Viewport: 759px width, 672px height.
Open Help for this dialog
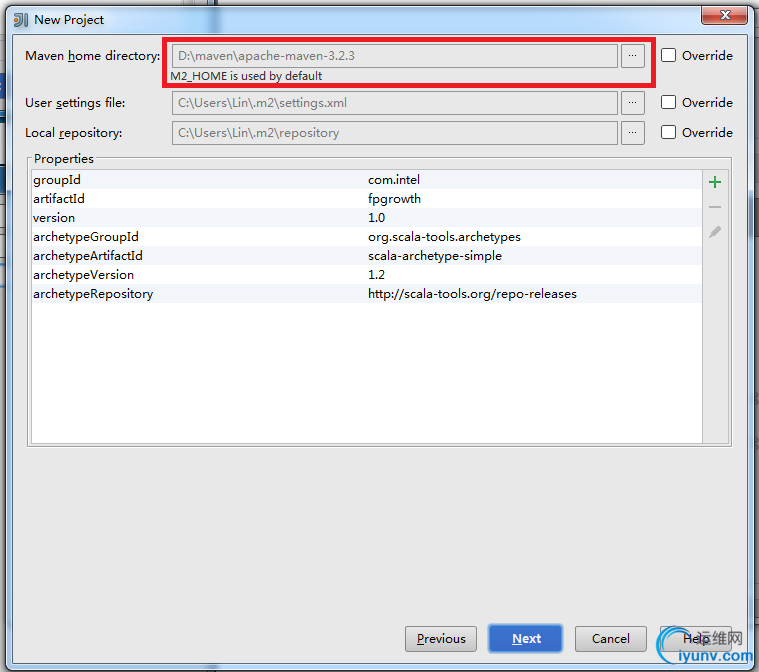(x=696, y=639)
